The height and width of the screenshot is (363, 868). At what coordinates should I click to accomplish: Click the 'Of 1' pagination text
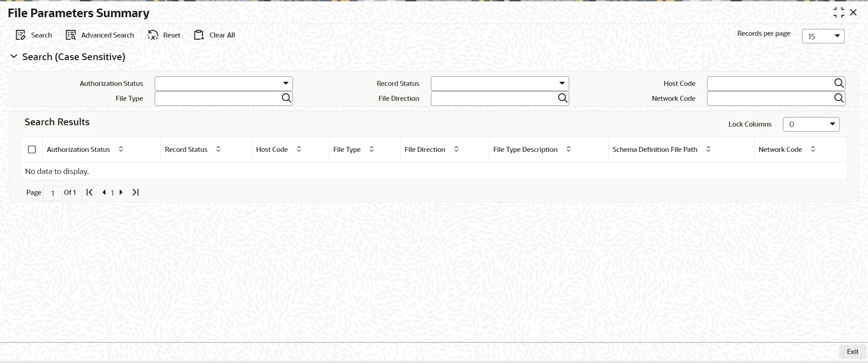(70, 193)
